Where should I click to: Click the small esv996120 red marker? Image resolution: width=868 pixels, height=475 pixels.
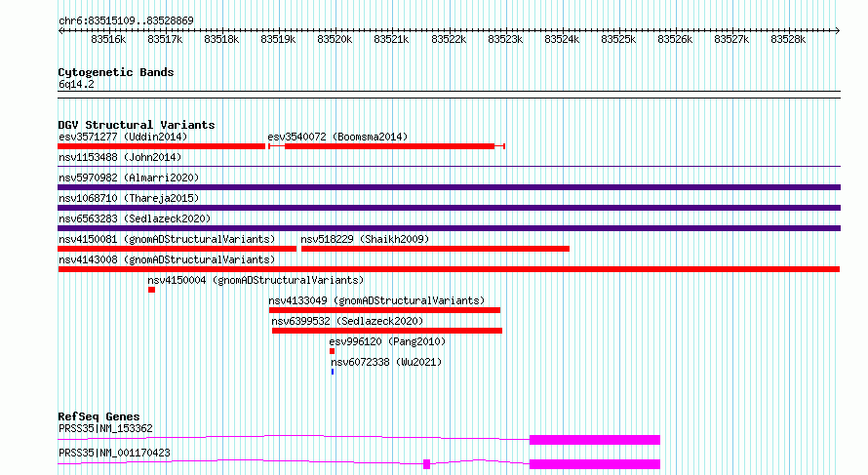[333, 351]
